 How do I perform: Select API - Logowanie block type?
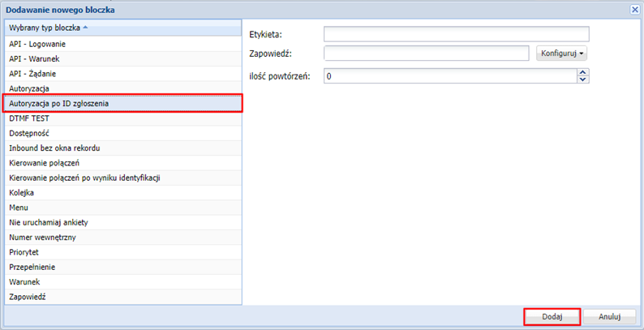pos(123,44)
